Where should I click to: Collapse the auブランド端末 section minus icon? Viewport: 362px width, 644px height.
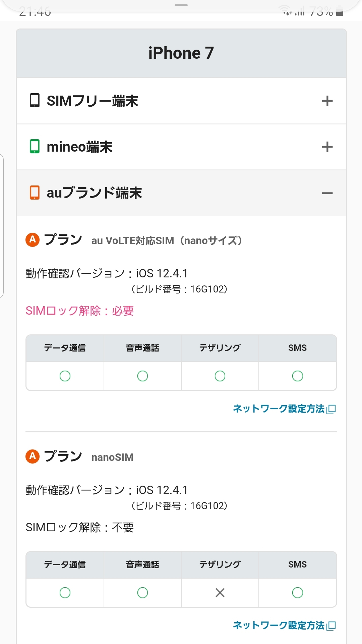[x=327, y=193]
